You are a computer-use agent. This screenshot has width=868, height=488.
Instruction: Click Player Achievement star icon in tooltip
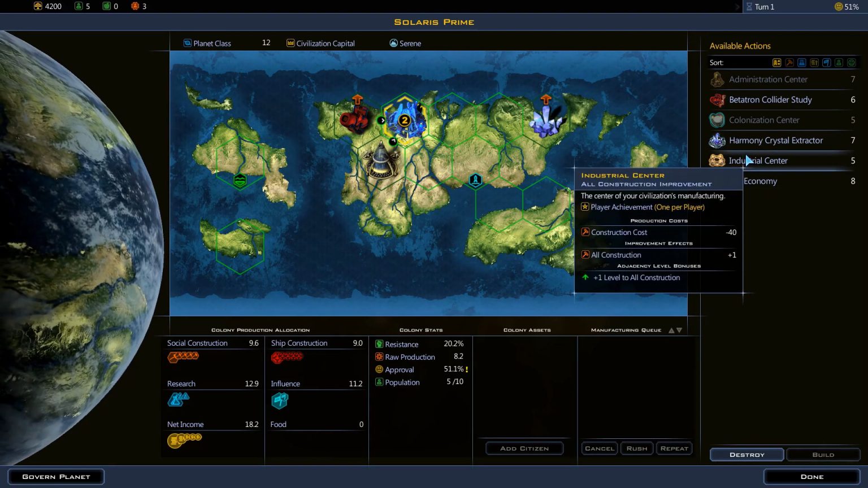pos(585,207)
